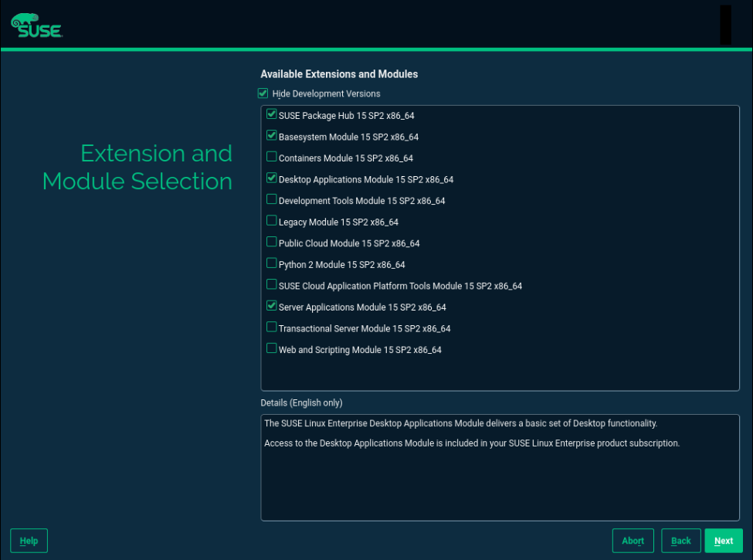Image resolution: width=753 pixels, height=560 pixels.
Task: Enable Web and Scripting Module checkbox
Action: tap(272, 348)
